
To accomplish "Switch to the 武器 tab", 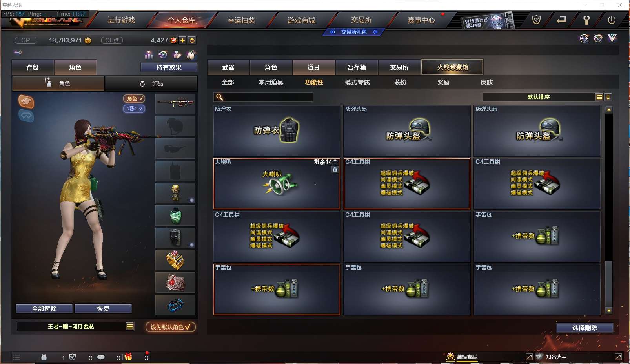I will coord(228,67).
